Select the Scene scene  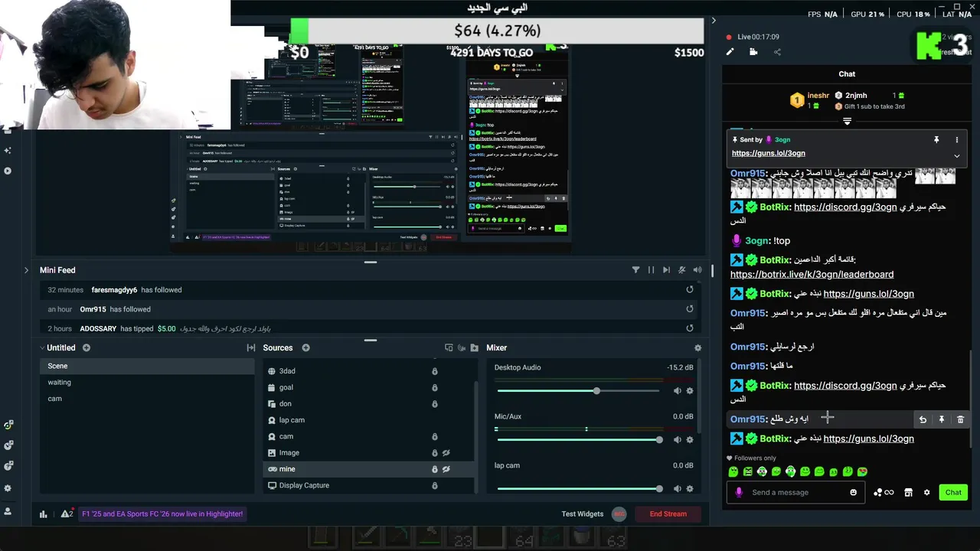[147, 366]
